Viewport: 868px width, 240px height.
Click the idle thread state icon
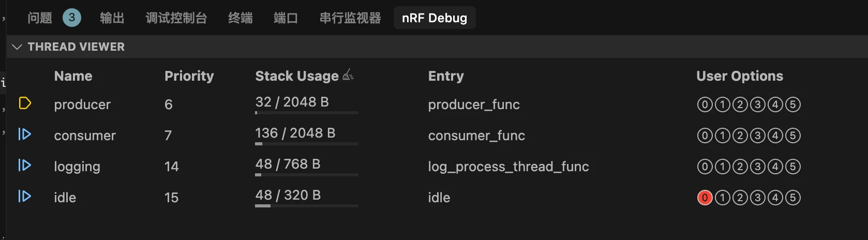(x=25, y=197)
